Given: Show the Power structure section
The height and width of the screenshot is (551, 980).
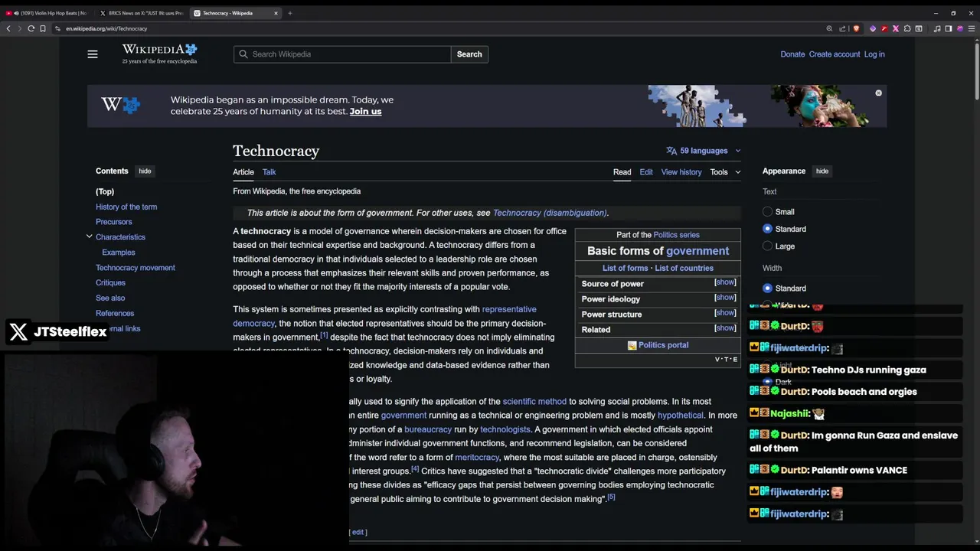Looking at the screenshot, I should pos(725,313).
